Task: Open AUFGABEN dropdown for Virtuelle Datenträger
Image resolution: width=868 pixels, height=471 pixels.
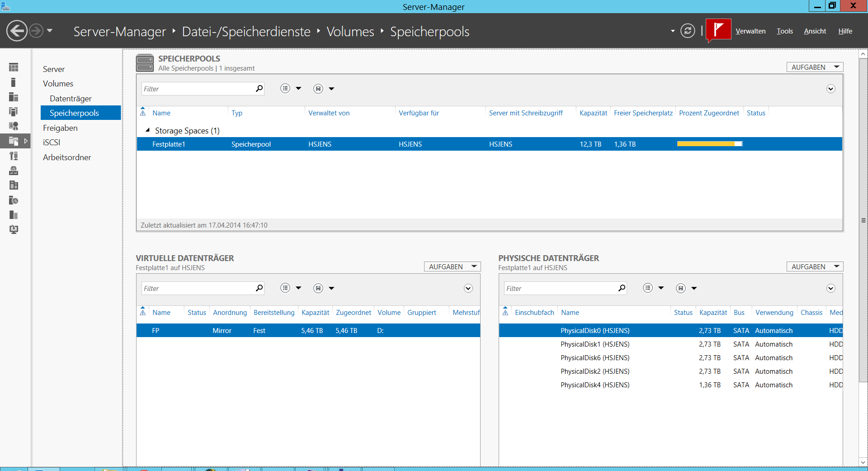Action: tap(452, 266)
